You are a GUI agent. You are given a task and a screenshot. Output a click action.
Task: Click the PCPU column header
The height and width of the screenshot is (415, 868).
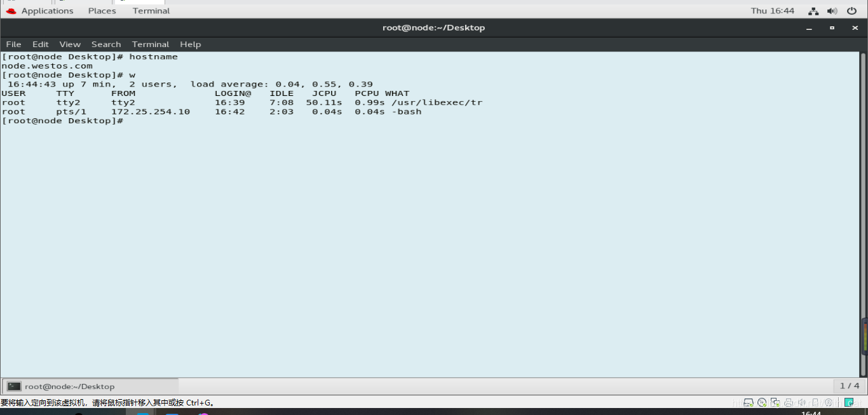click(x=367, y=93)
